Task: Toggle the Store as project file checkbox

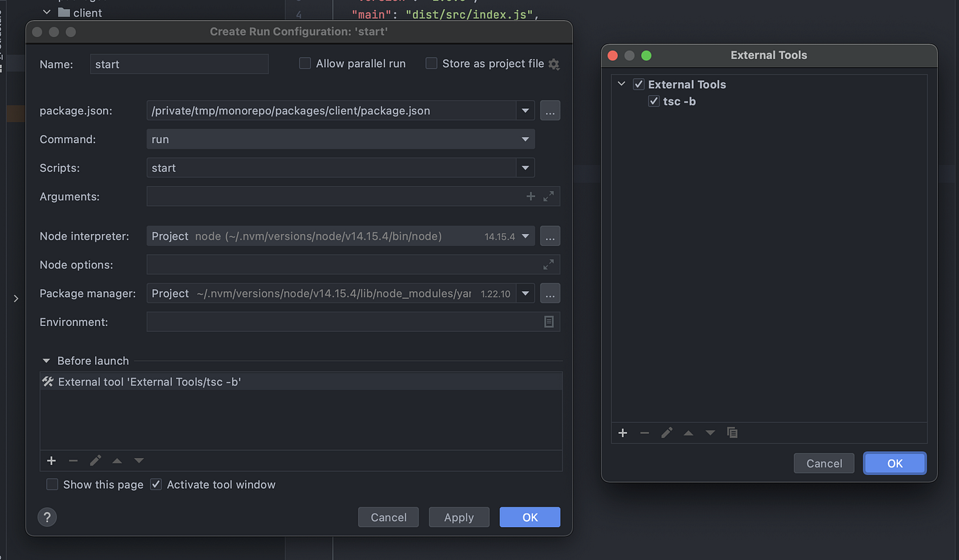Action: click(x=432, y=64)
